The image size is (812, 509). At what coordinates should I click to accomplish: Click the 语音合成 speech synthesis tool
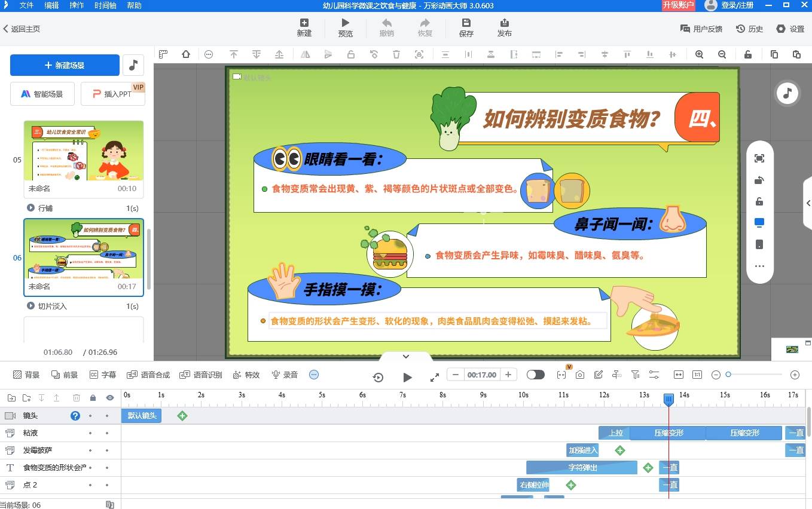[x=148, y=375]
